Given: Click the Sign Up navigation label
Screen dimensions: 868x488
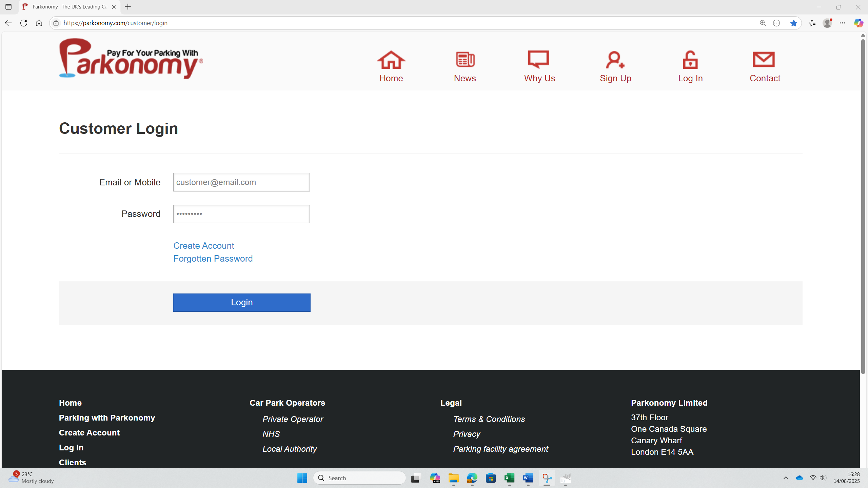Looking at the screenshot, I should pos(615,78).
